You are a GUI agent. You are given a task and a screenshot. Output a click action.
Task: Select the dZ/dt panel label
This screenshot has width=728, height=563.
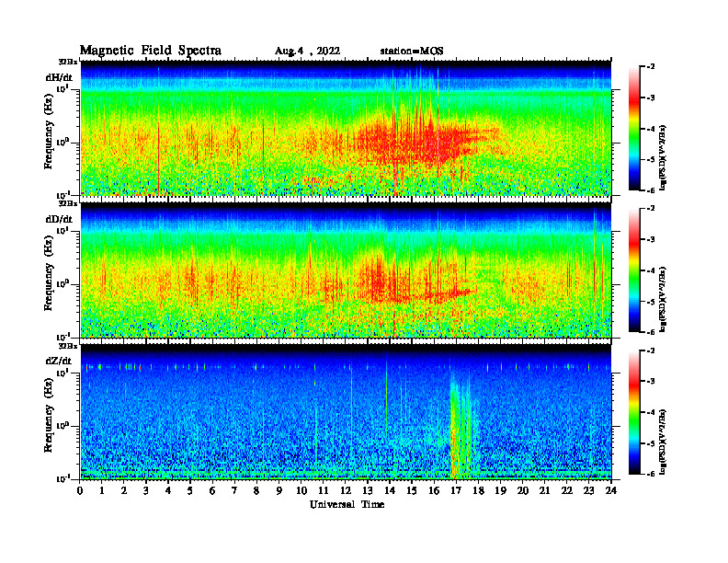[59, 361]
